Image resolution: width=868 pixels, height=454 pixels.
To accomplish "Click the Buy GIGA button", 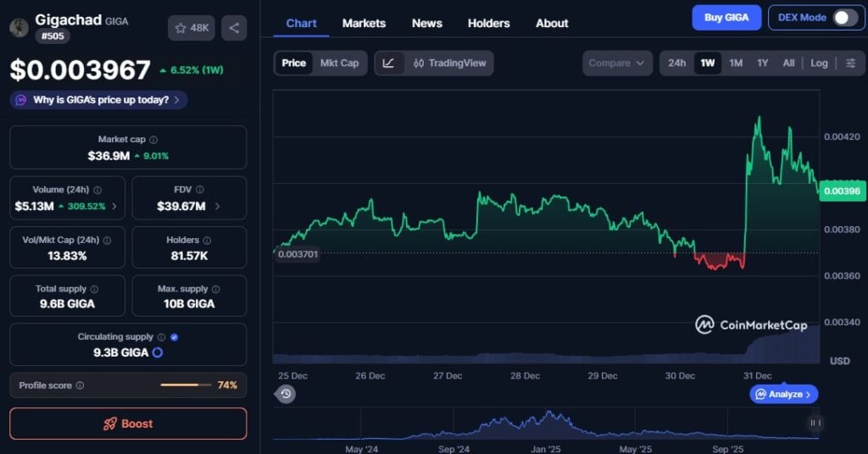I will click(726, 18).
